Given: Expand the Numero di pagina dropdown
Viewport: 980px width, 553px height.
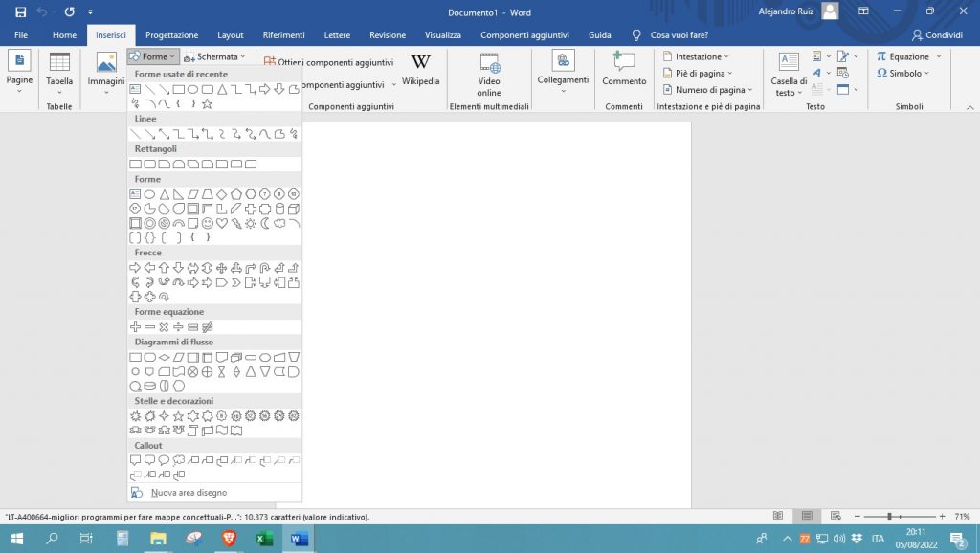Looking at the screenshot, I should [709, 90].
